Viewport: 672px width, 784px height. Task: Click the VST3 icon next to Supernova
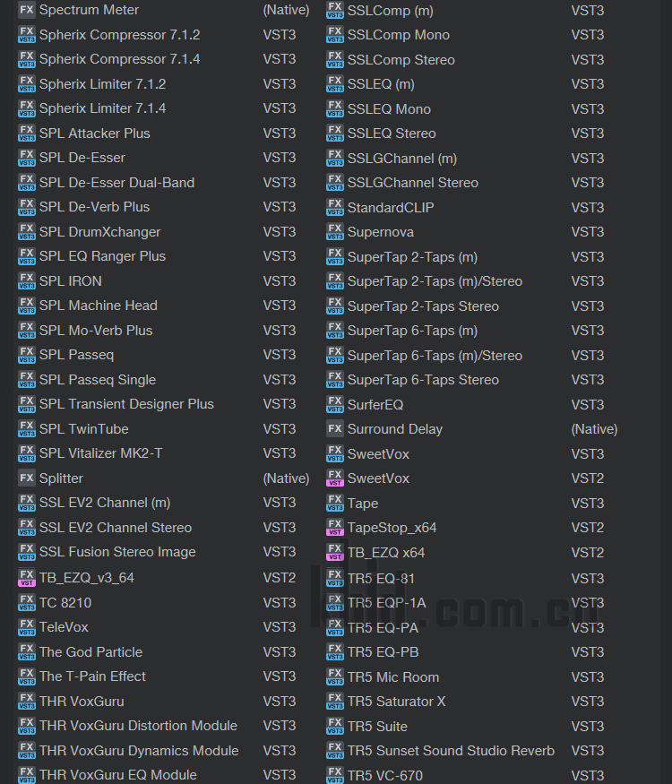[334, 232]
